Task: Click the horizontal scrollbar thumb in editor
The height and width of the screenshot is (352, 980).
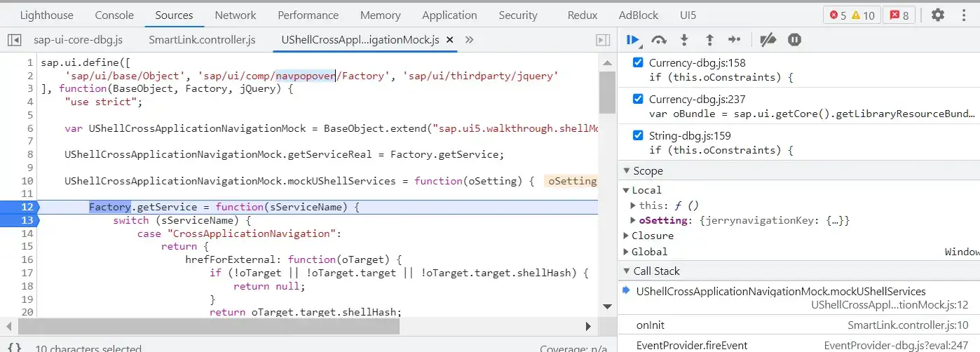Action: tap(209, 326)
